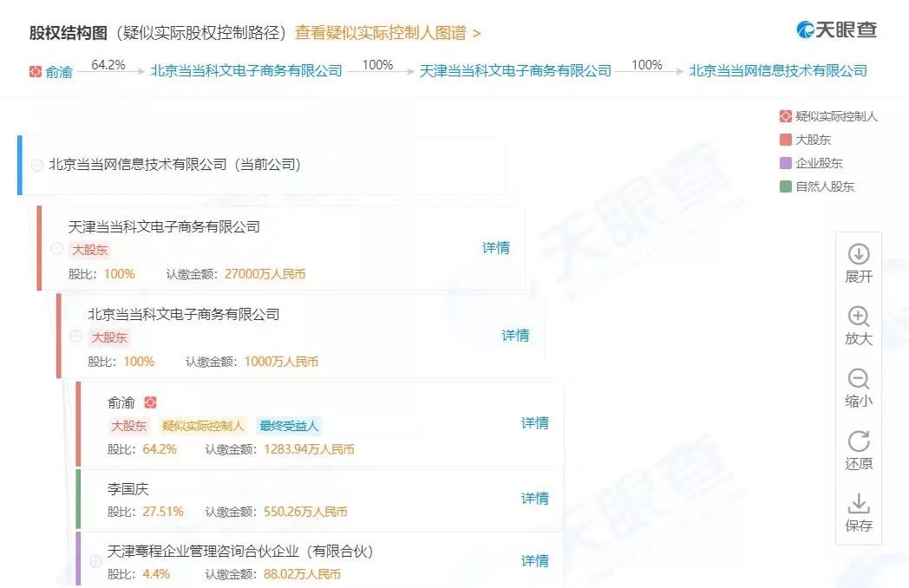Expand the 天津骞程企业管理咨询合伙企业 node
Viewport: 909px width, 588px height.
[95, 561]
